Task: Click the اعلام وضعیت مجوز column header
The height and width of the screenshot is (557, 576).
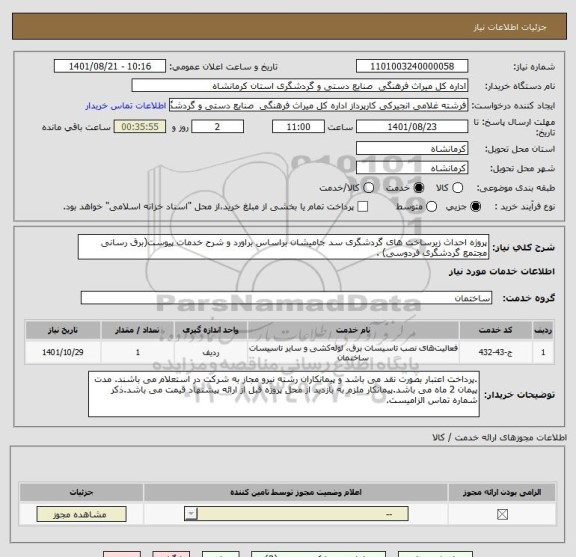Action: point(296,492)
